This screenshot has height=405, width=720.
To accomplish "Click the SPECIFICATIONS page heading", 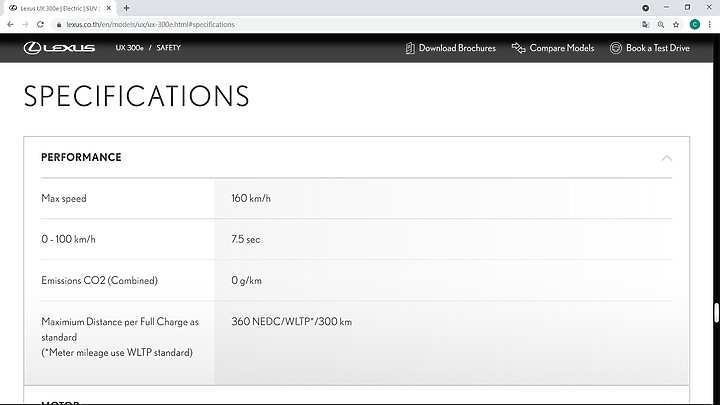I will (x=136, y=96).
